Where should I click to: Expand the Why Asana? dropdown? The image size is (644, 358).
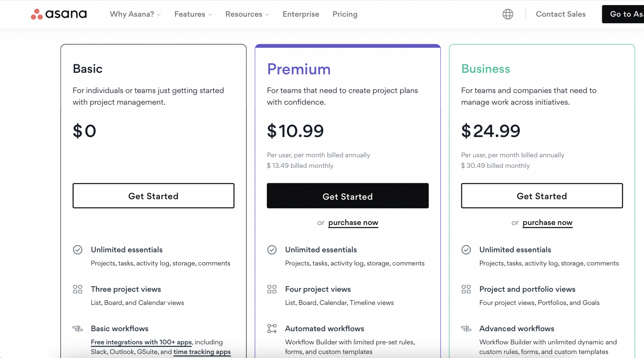pos(135,14)
